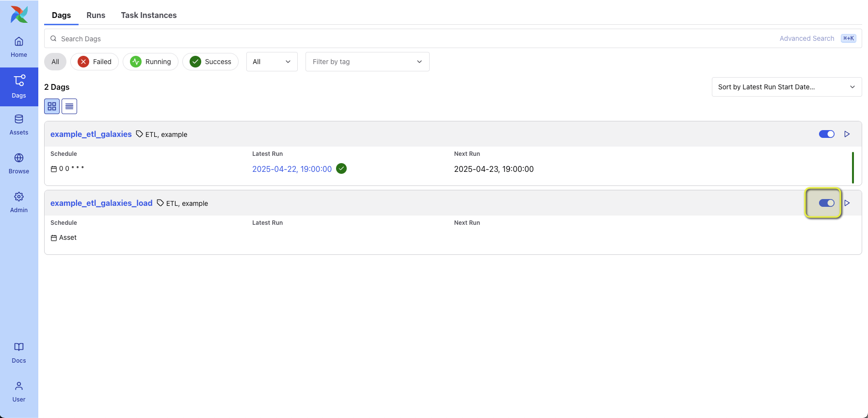Click the tag icon beside example_etl_galaxies_load
The image size is (868, 418).
pos(161,203)
